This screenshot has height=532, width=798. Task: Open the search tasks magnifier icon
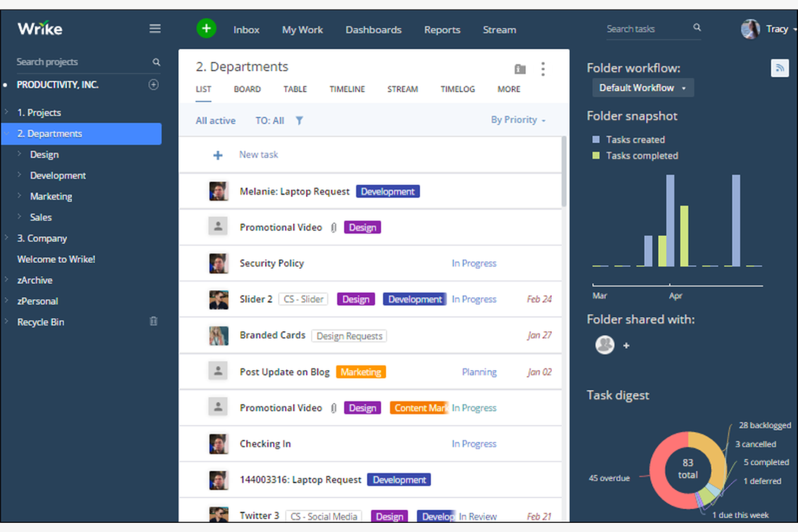click(697, 27)
